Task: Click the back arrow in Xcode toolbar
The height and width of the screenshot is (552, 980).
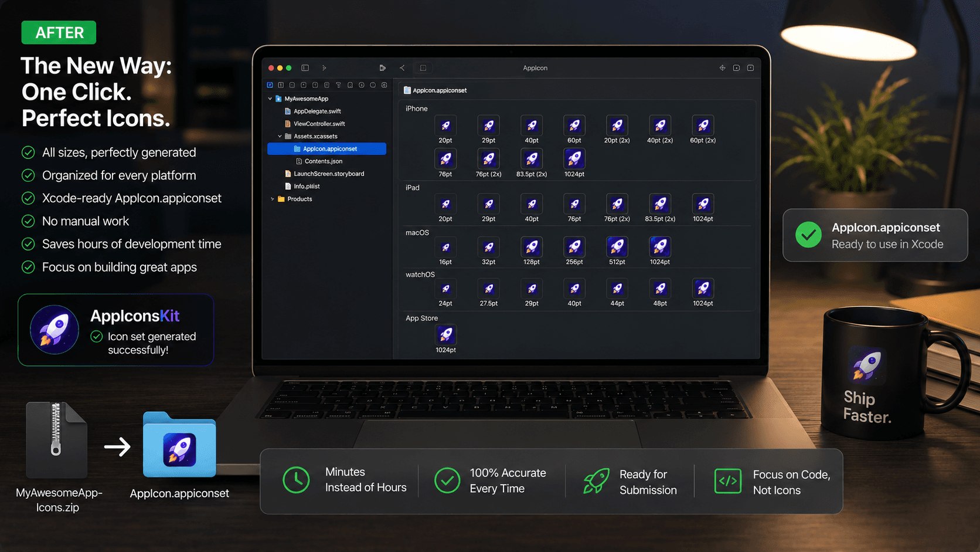Action: tap(402, 68)
